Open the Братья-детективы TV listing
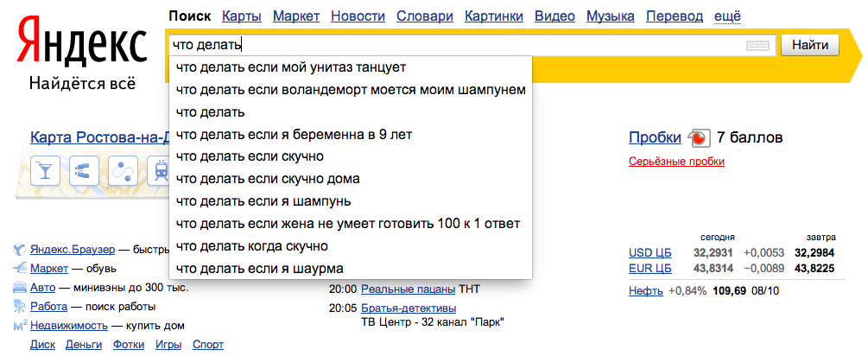The height and width of the screenshot is (356, 868). 409,308
